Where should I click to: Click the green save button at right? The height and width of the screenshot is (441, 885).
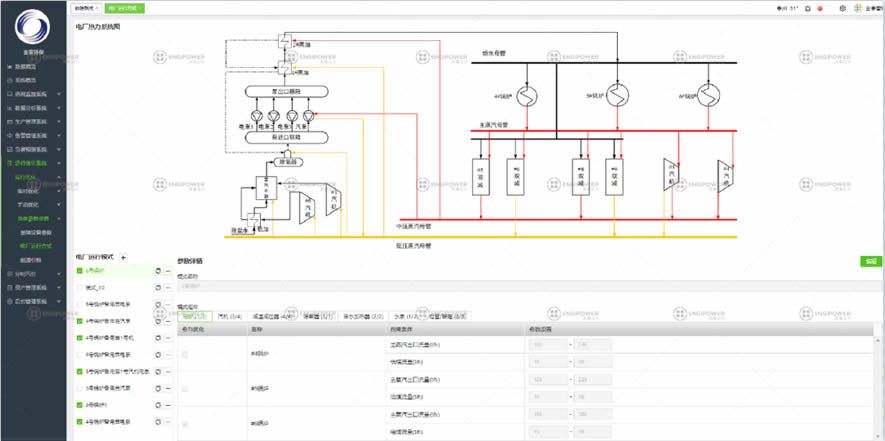(870, 261)
